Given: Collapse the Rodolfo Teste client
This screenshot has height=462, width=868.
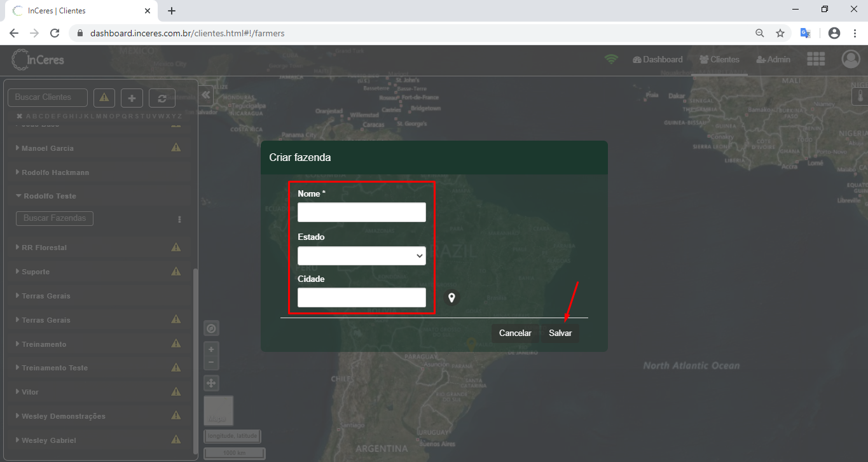Looking at the screenshot, I should tap(18, 196).
